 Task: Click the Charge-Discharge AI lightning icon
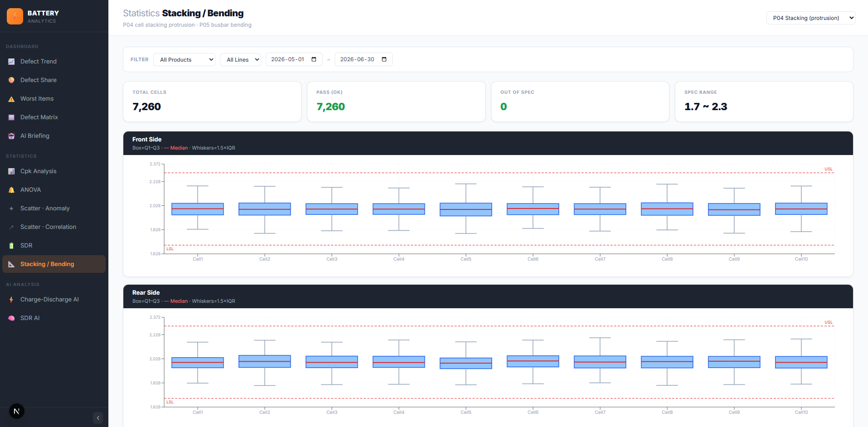coord(11,300)
